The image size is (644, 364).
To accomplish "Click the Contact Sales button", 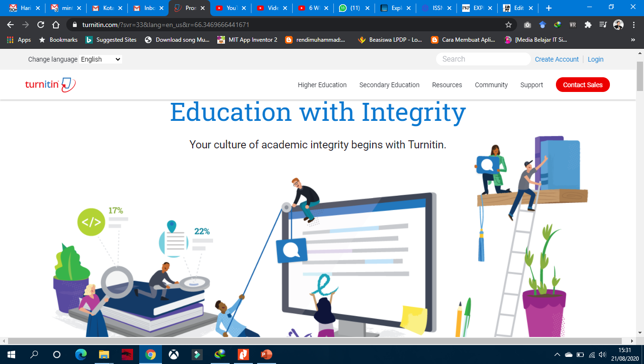I will [582, 85].
